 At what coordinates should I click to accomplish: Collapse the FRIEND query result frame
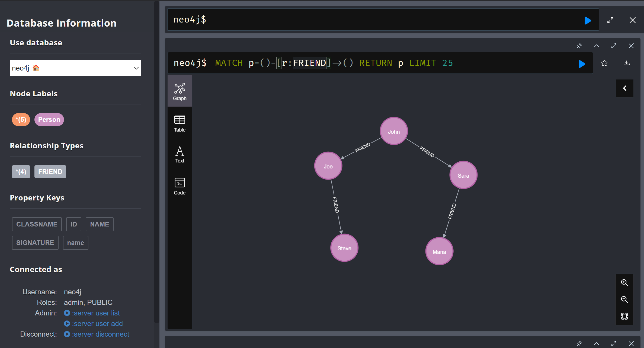[x=597, y=46]
